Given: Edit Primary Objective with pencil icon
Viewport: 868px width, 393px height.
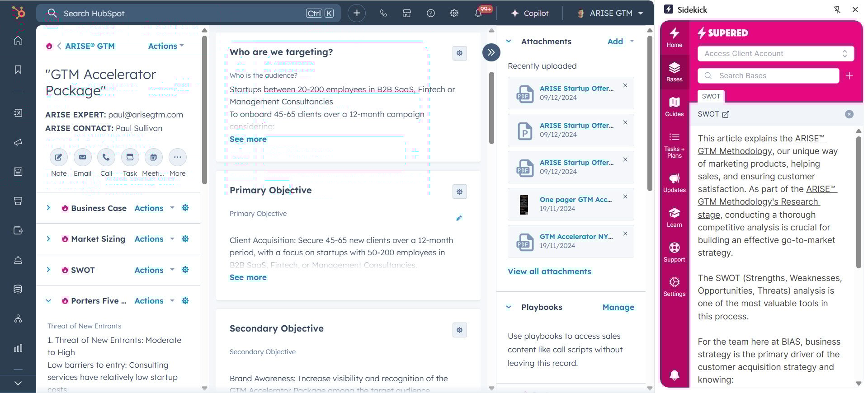Looking at the screenshot, I should tap(459, 218).
